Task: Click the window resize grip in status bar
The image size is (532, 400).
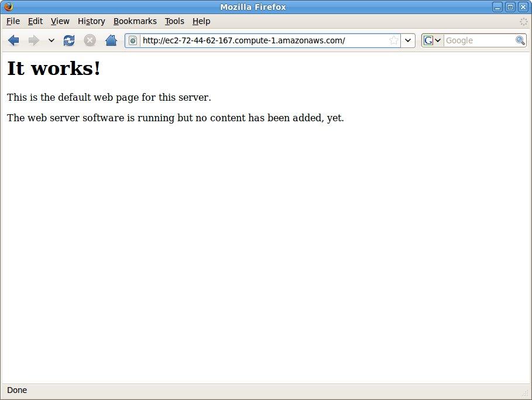Action: [525, 393]
